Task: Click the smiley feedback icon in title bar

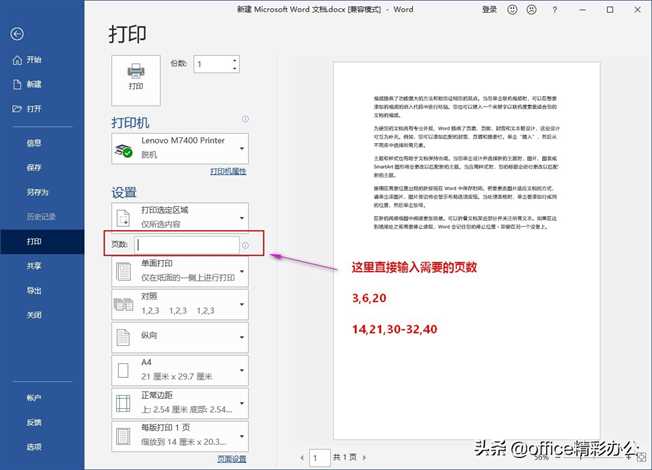Action: point(513,9)
